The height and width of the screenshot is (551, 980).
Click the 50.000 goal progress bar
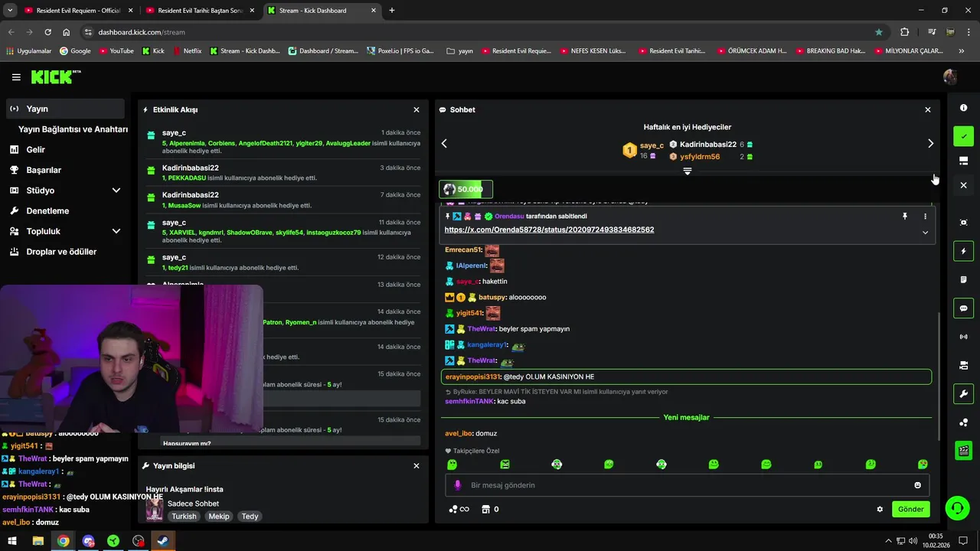(465, 189)
